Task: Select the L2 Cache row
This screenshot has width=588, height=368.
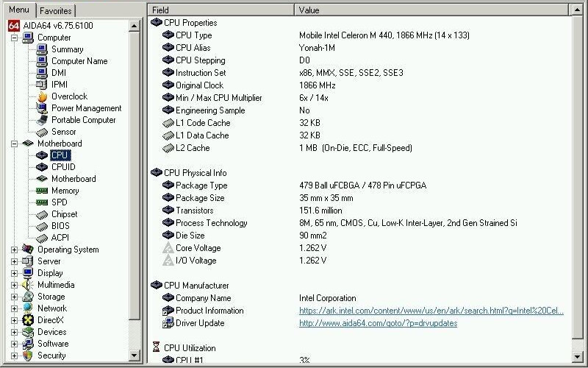Action: pyautogui.click(x=360, y=148)
